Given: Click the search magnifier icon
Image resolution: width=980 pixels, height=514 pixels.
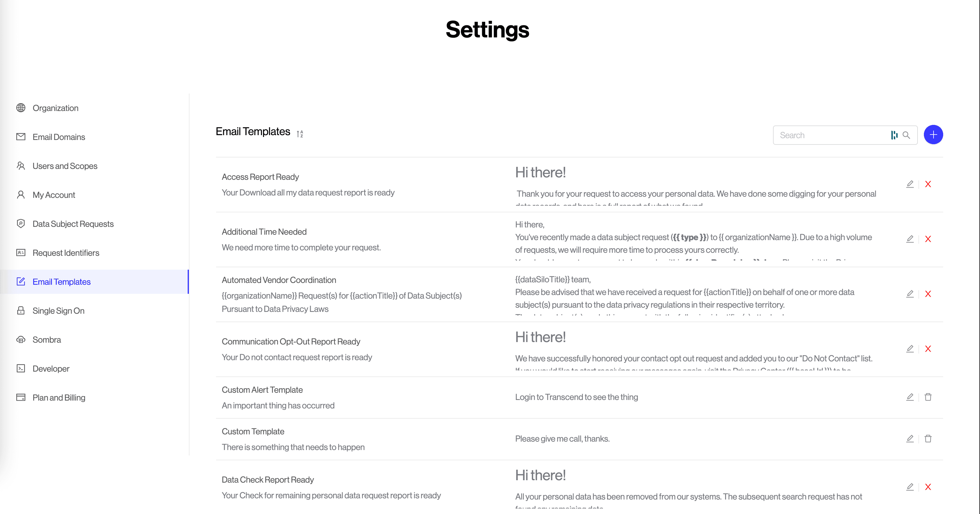Looking at the screenshot, I should (x=906, y=135).
